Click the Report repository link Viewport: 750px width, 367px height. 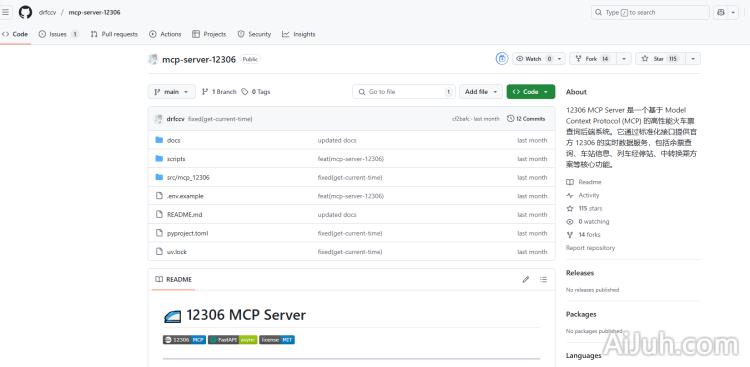tap(590, 248)
